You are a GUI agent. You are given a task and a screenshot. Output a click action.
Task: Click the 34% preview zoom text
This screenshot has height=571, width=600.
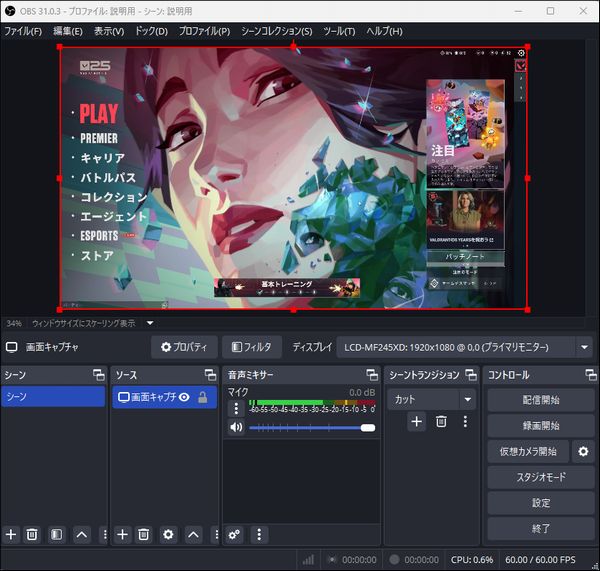click(x=14, y=323)
